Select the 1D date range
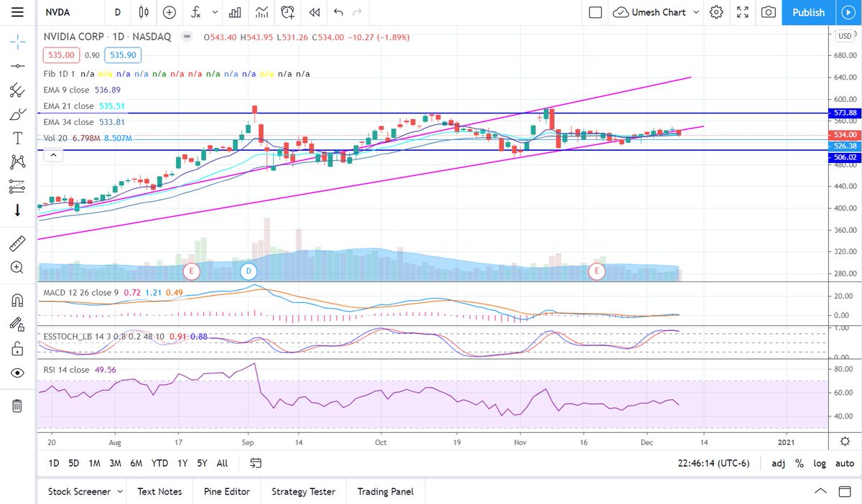862x504 pixels. point(54,463)
